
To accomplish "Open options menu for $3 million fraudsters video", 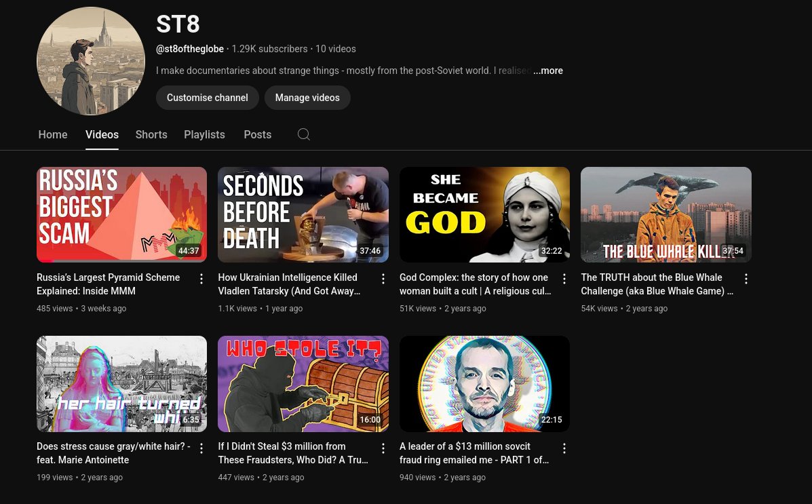I will pyautogui.click(x=383, y=448).
